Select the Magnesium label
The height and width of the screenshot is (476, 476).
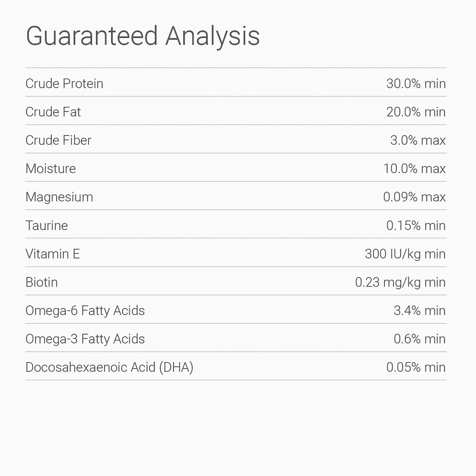click(x=59, y=197)
